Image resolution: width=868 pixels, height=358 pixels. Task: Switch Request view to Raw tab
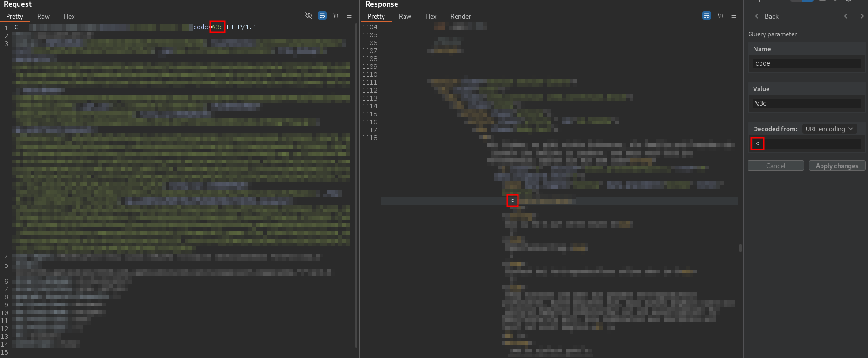coord(43,16)
